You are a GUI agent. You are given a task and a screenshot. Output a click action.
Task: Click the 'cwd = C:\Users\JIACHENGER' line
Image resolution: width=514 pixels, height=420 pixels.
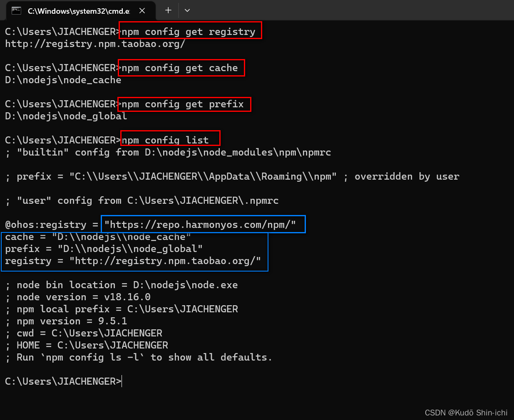tap(84, 334)
